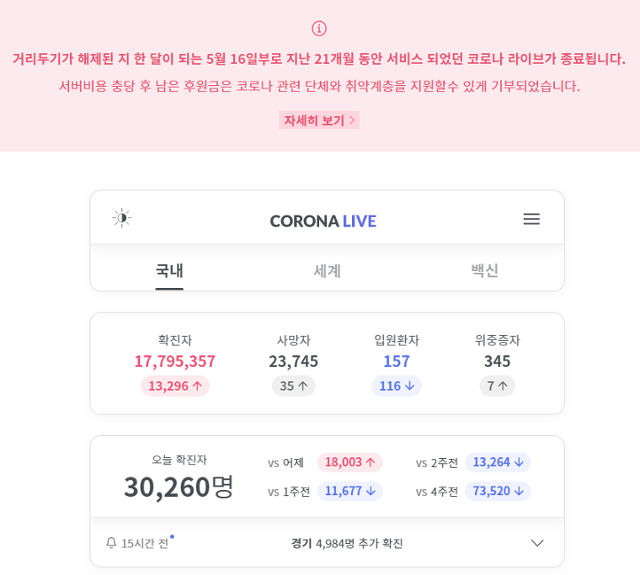Click the 30,260명 today's confirmed count

[179, 486]
